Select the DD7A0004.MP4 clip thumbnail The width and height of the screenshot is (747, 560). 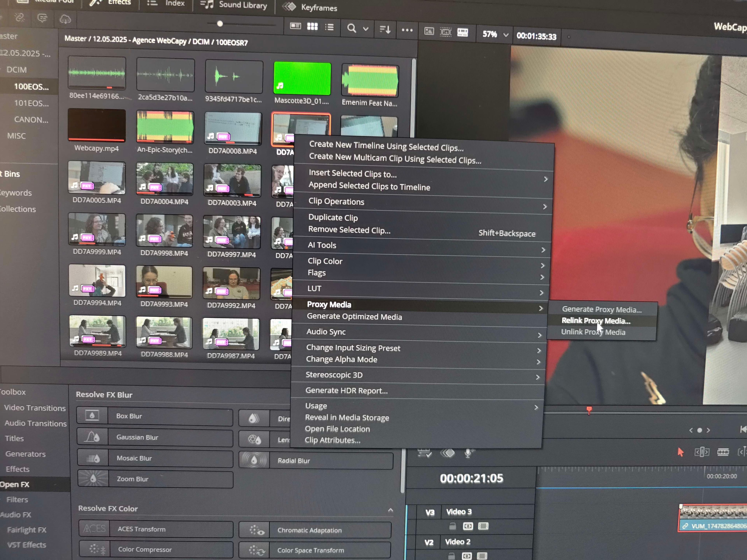pyautogui.click(x=164, y=179)
